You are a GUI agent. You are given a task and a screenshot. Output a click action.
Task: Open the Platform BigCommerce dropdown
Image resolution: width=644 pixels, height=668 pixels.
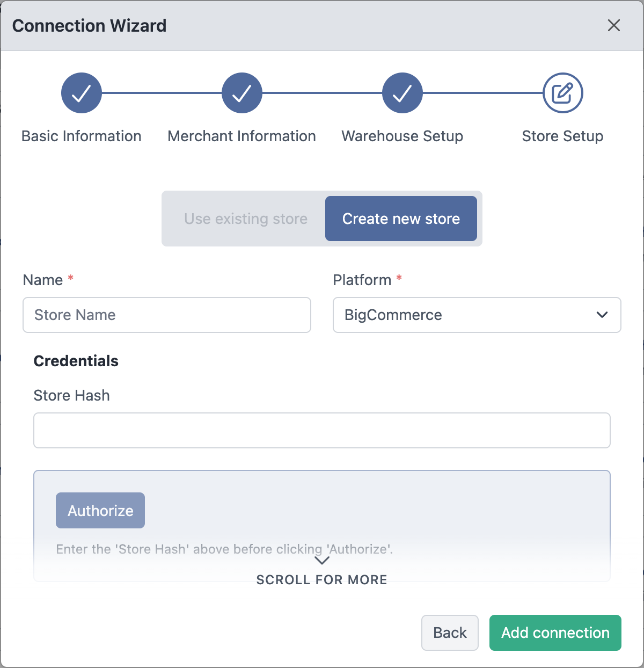pyautogui.click(x=477, y=315)
